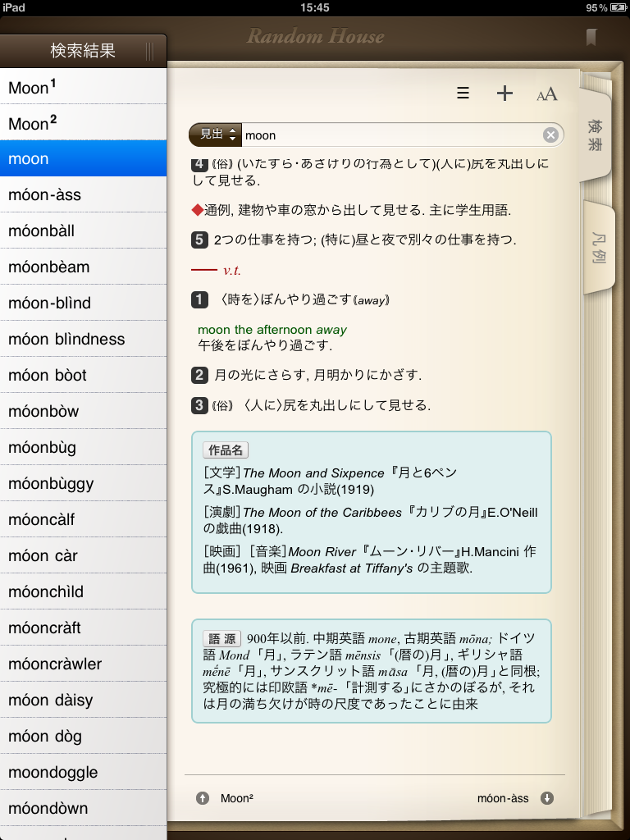Switch to the 検索 side tab

tap(595, 135)
